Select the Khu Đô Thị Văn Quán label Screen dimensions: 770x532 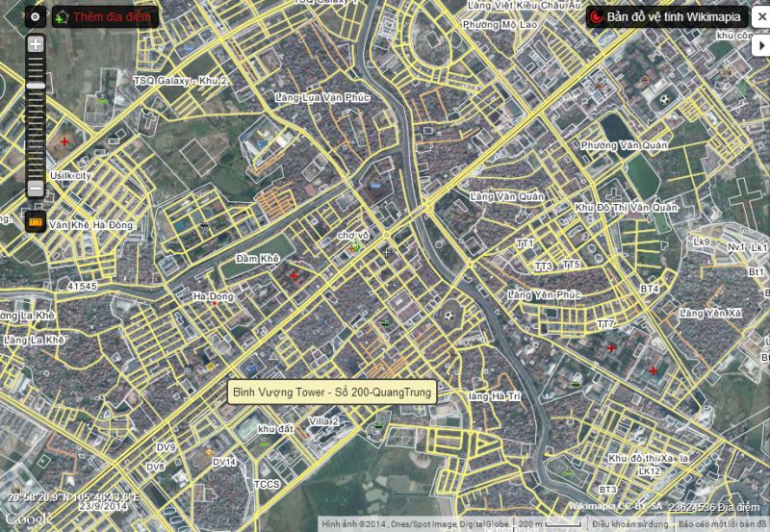626,207
